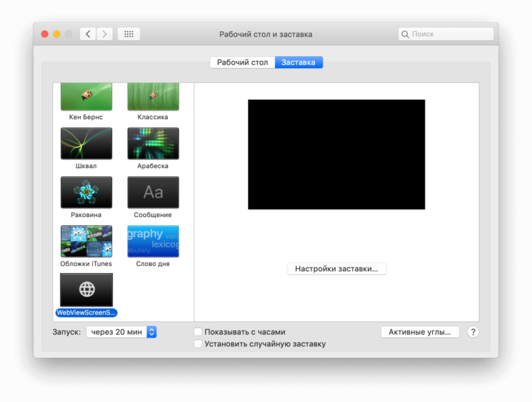Enable Установить случайную заставку checkbox
532x402 pixels.
pyautogui.click(x=198, y=344)
